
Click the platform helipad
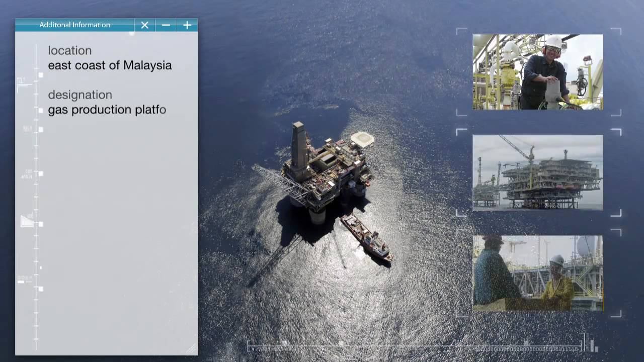pyautogui.click(x=362, y=139)
